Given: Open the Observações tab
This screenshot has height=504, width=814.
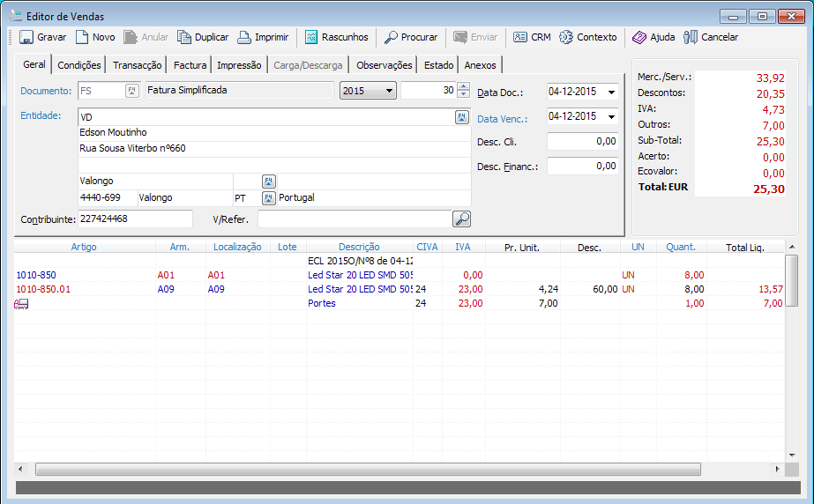Looking at the screenshot, I should coord(384,65).
